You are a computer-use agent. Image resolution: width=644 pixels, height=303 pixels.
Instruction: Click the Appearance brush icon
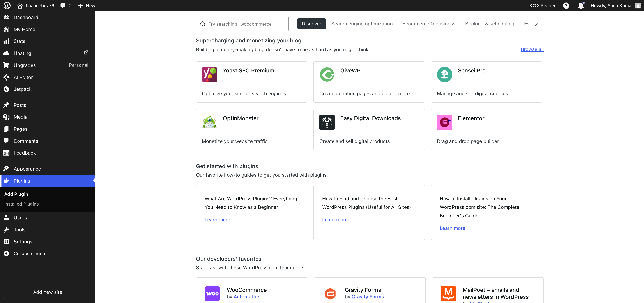pos(7,169)
